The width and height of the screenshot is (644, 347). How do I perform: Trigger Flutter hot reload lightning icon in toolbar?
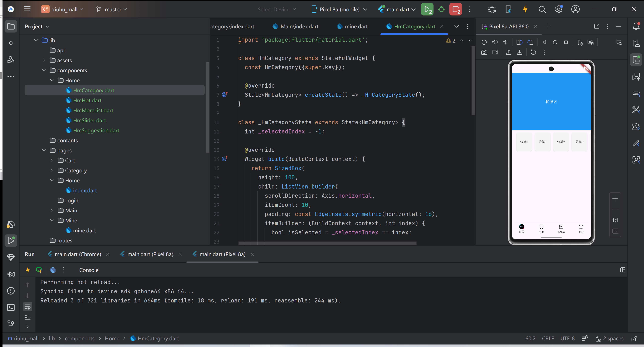coord(525,9)
